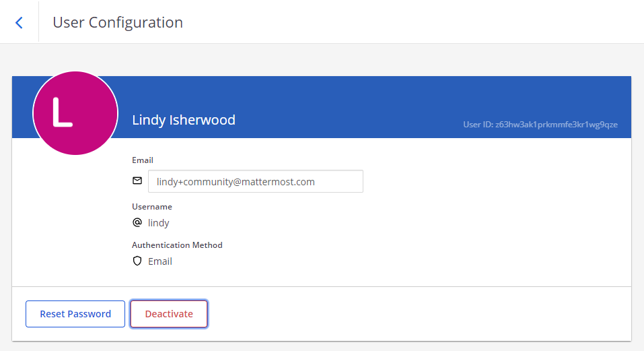
Task: Click the Username field label
Action: coord(152,207)
